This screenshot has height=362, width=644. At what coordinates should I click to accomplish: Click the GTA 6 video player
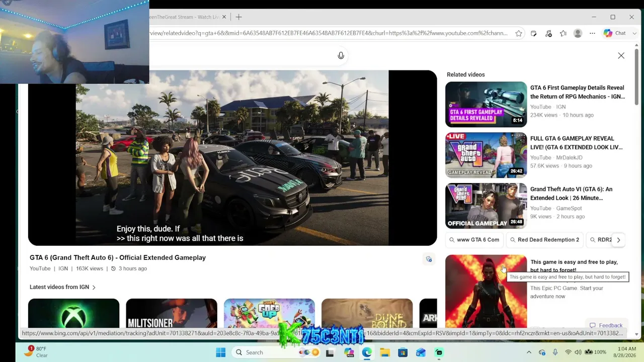(x=232, y=158)
